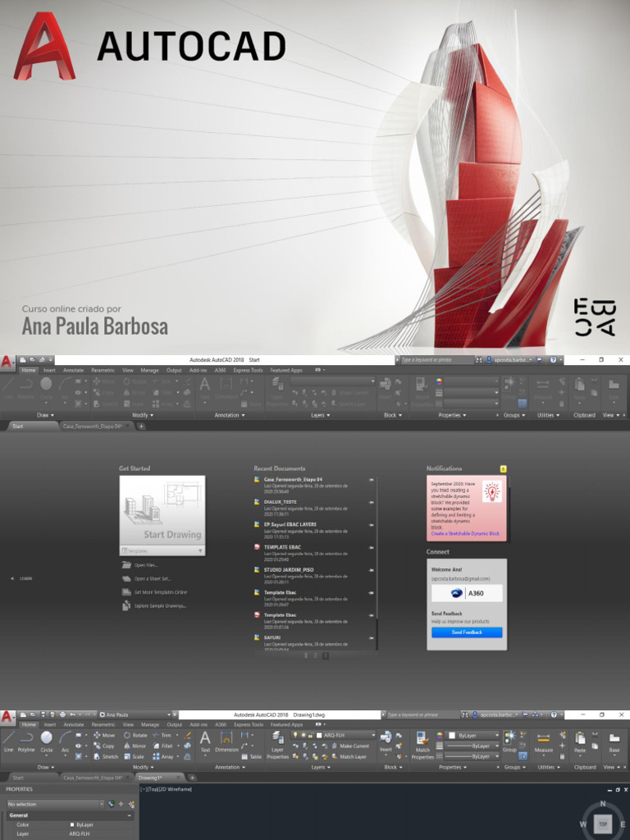Switch to the Drawing1* file tab
Screen dimensions: 630x840
pos(151,777)
